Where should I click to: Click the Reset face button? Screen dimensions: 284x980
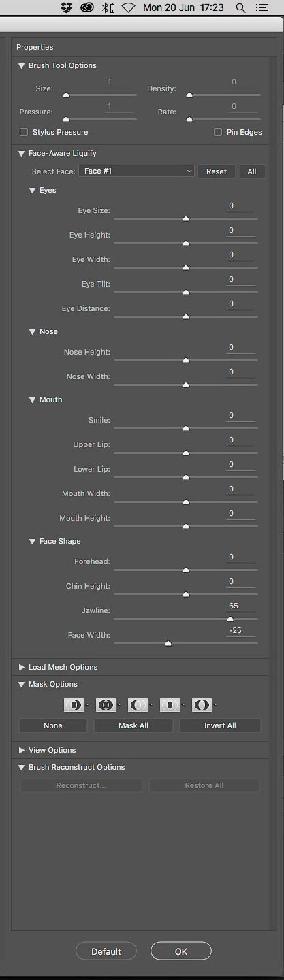click(x=217, y=171)
